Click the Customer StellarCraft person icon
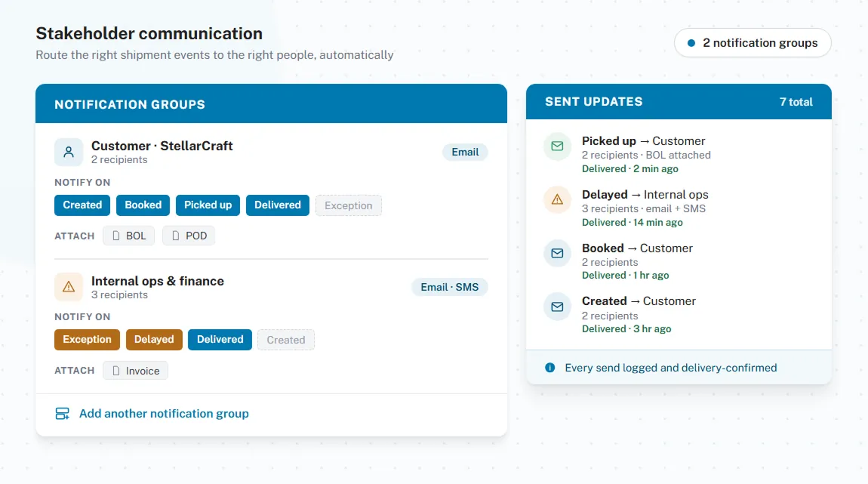868x484 pixels. pos(69,152)
